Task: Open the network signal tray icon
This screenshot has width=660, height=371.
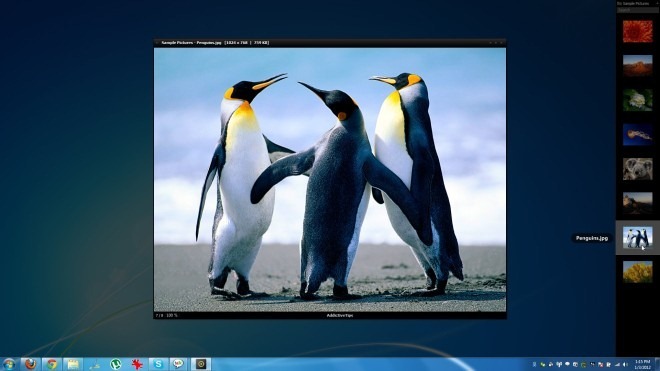Action: click(617, 364)
